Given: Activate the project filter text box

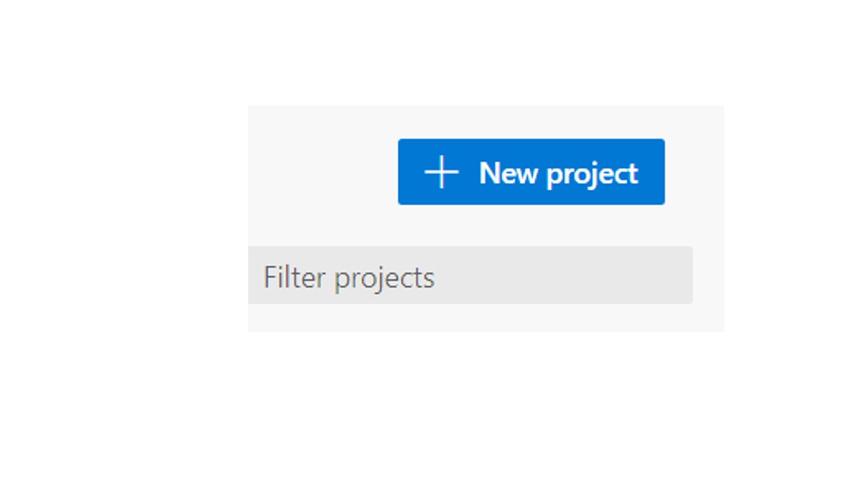Looking at the screenshot, I should tap(471, 275).
